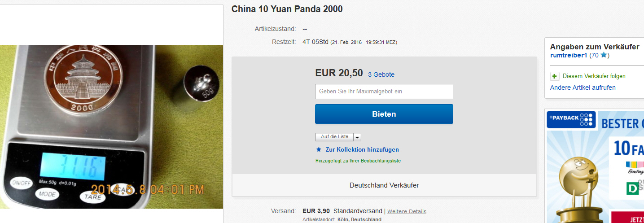Click Diesem Verkäufer folgen link
The height and width of the screenshot is (223, 644).
tap(594, 76)
